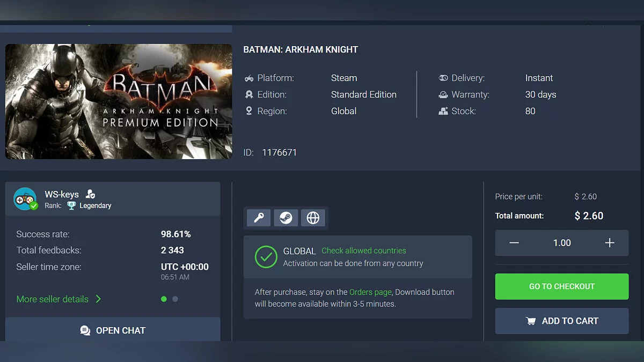Decrease quantity with the minus button

pos(514,243)
